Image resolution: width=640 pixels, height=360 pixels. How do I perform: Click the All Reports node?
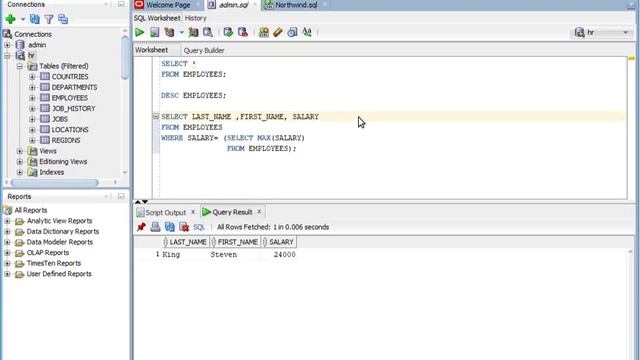31,210
